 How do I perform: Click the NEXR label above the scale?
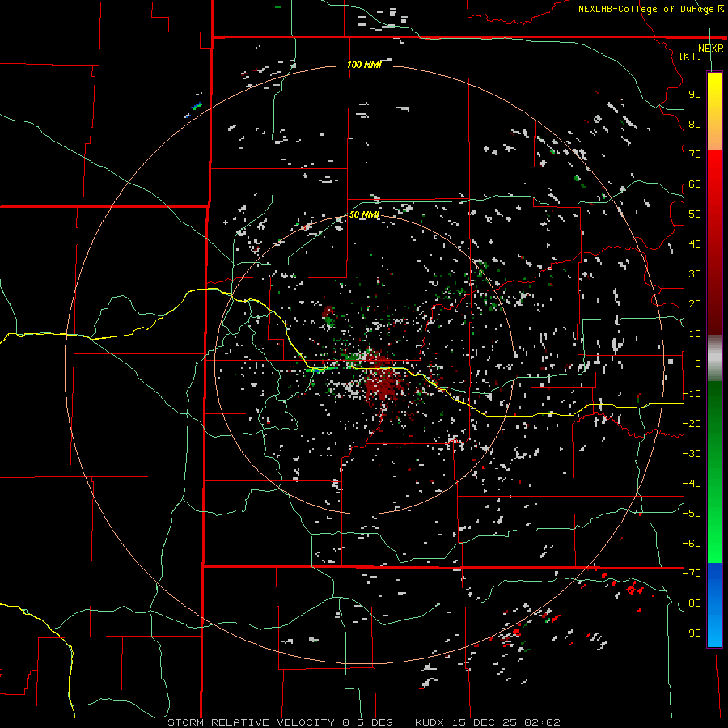(x=710, y=49)
